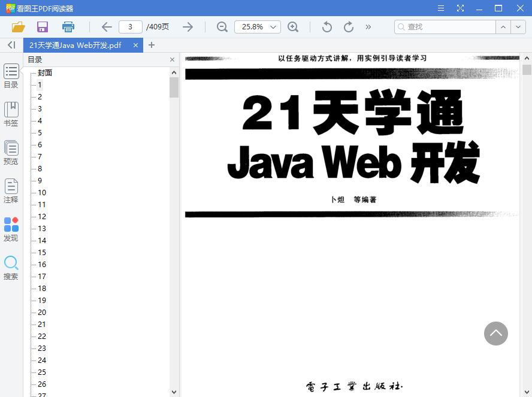Image resolution: width=532 pixels, height=397 pixels.
Task: Rotate page counterclockwise
Action: tap(327, 27)
